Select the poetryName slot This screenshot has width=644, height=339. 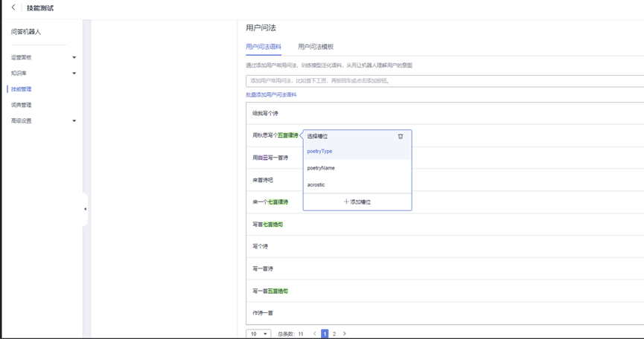(x=357, y=168)
